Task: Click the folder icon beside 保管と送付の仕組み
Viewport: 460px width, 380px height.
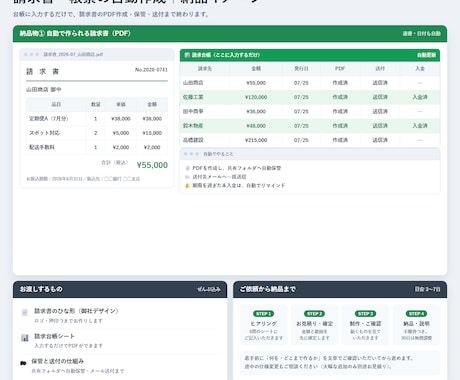Action: [x=23, y=363]
